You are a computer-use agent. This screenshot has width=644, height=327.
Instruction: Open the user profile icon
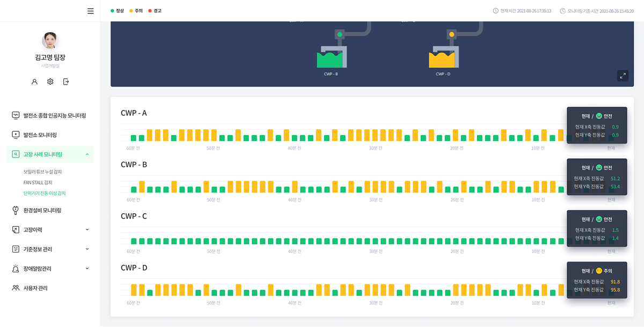[x=34, y=81]
